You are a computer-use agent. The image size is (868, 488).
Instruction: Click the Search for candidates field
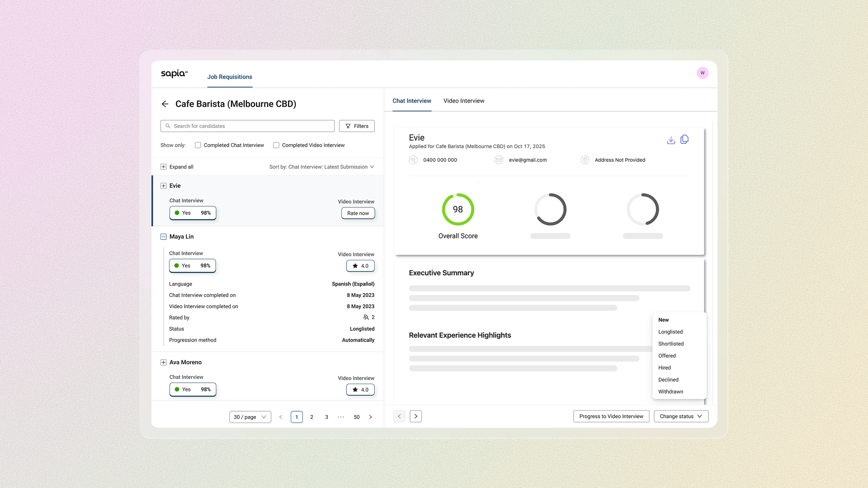[247, 126]
